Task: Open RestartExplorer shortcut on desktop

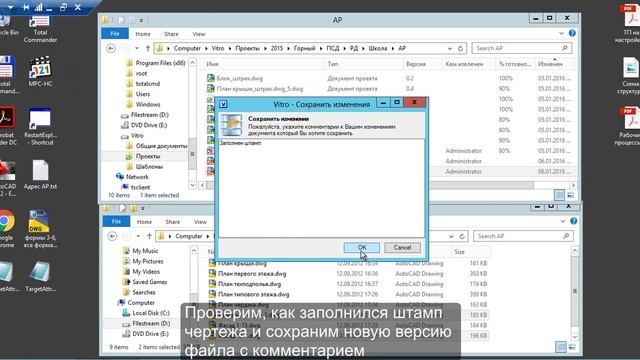Action: 39,127
